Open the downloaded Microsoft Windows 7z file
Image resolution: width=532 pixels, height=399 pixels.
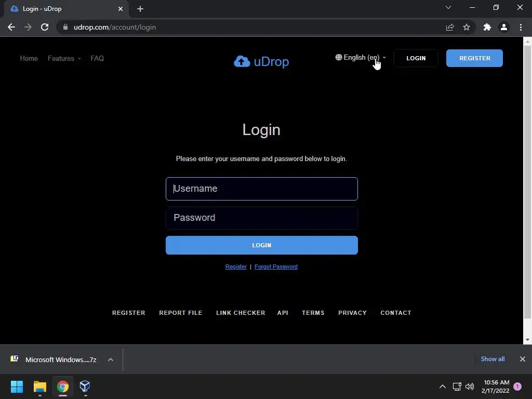click(61, 360)
